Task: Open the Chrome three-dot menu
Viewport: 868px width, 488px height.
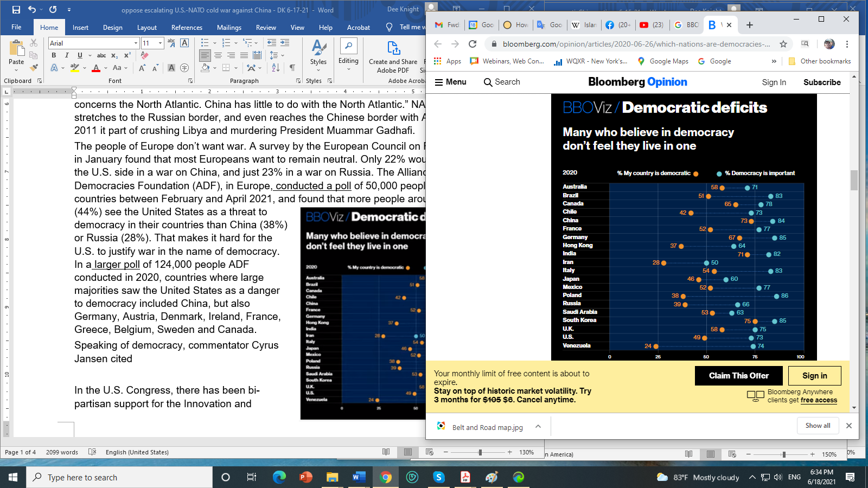Action: point(847,44)
